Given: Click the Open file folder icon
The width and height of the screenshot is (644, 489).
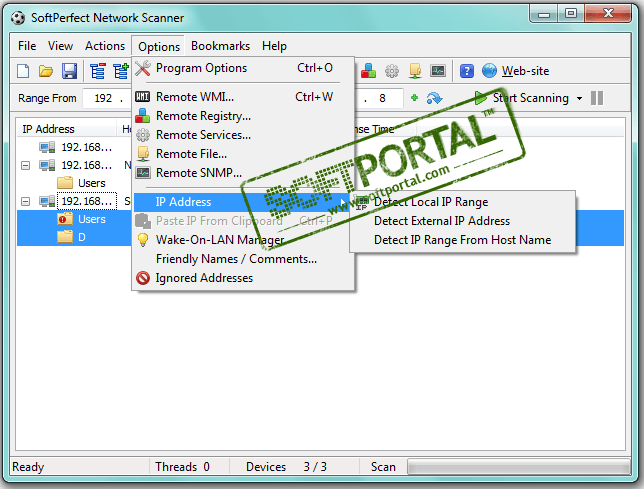Looking at the screenshot, I should [46, 71].
